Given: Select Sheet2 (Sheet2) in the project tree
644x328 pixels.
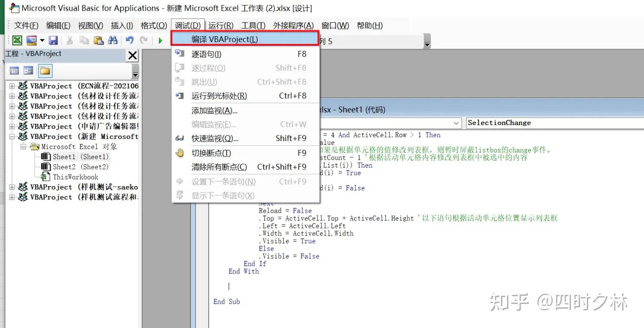Looking at the screenshot, I should [81, 167].
